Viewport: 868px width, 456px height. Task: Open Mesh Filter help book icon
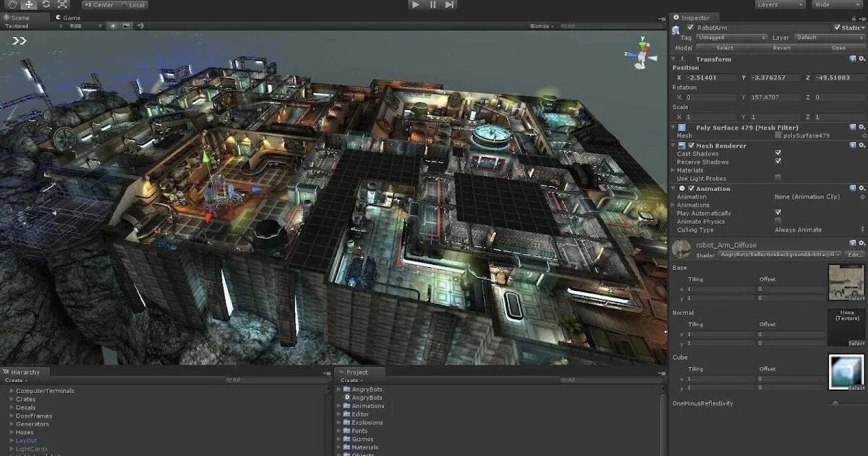tap(853, 127)
